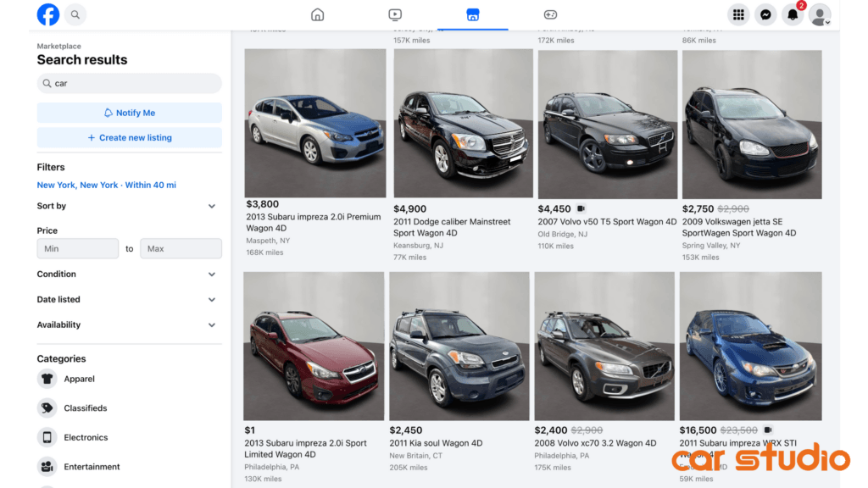Click the Min price input field
Image resolution: width=868 pixels, height=488 pixels.
[77, 248]
